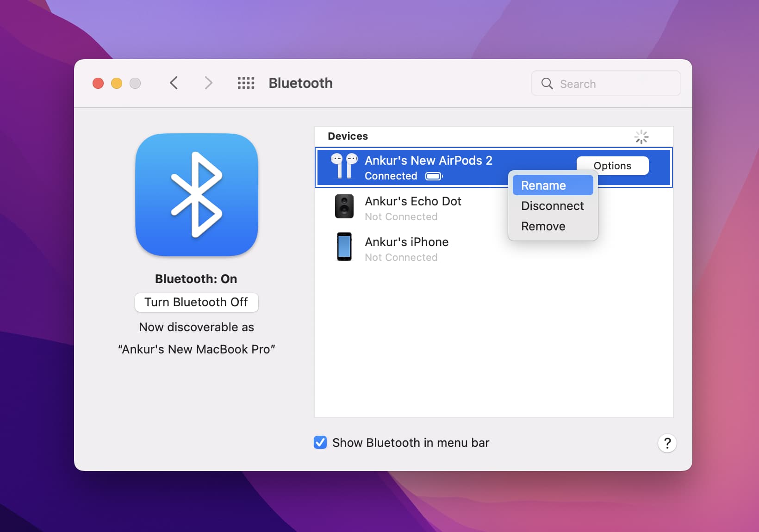Select Ankur's New AirPods 2 row
Image resolution: width=759 pixels, height=532 pixels.
[x=493, y=167]
